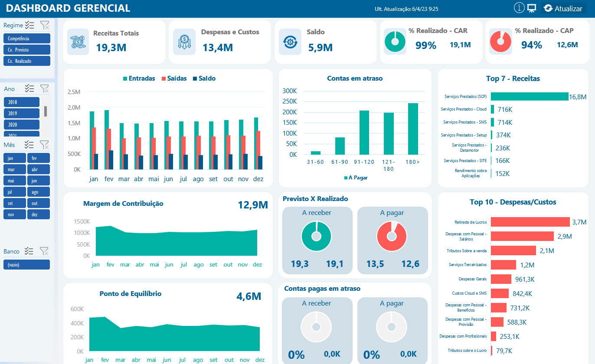
Task: Filter by month fev
Action: [39, 158]
